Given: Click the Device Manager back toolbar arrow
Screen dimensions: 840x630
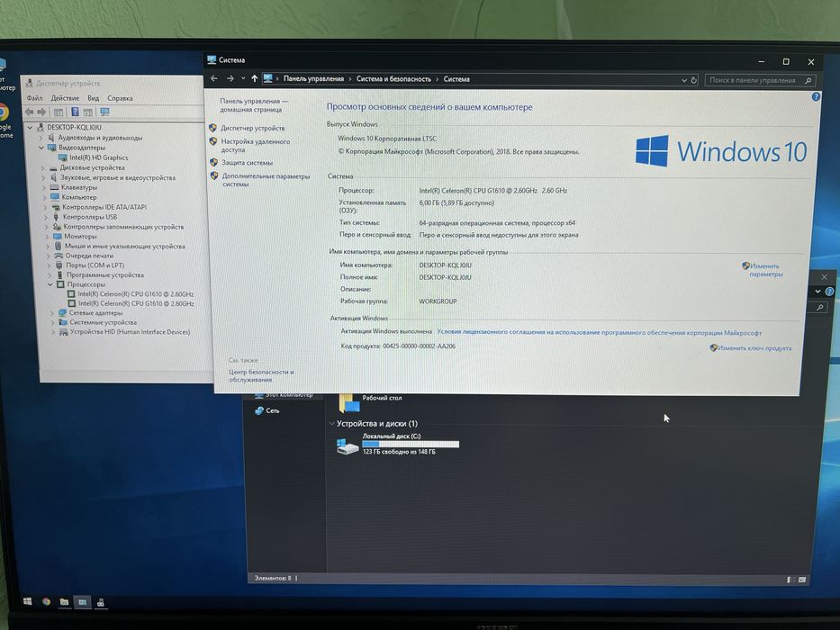Looking at the screenshot, I should tap(29, 112).
